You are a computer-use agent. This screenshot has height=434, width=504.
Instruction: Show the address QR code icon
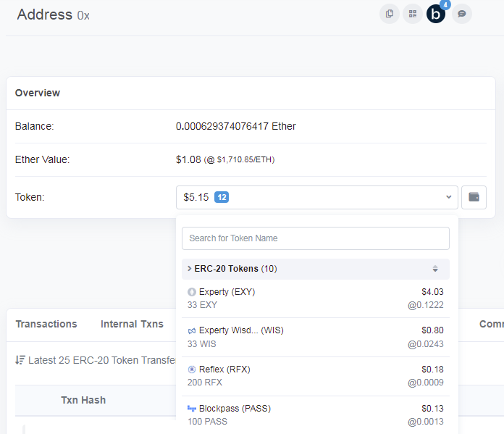click(413, 14)
